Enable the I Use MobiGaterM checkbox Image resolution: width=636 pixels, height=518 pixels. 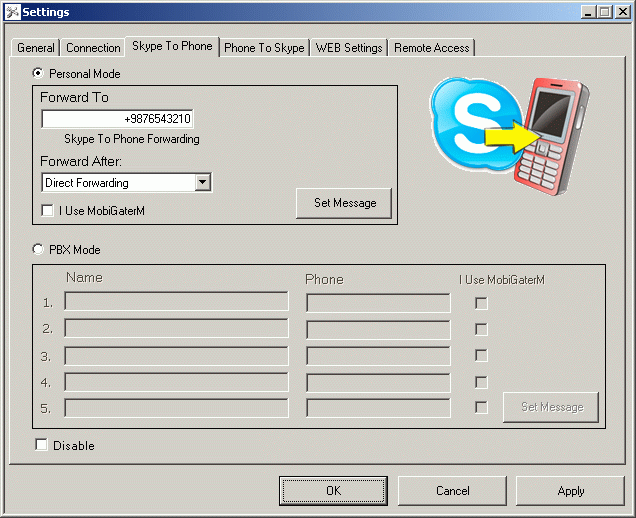pyautogui.click(x=48, y=211)
